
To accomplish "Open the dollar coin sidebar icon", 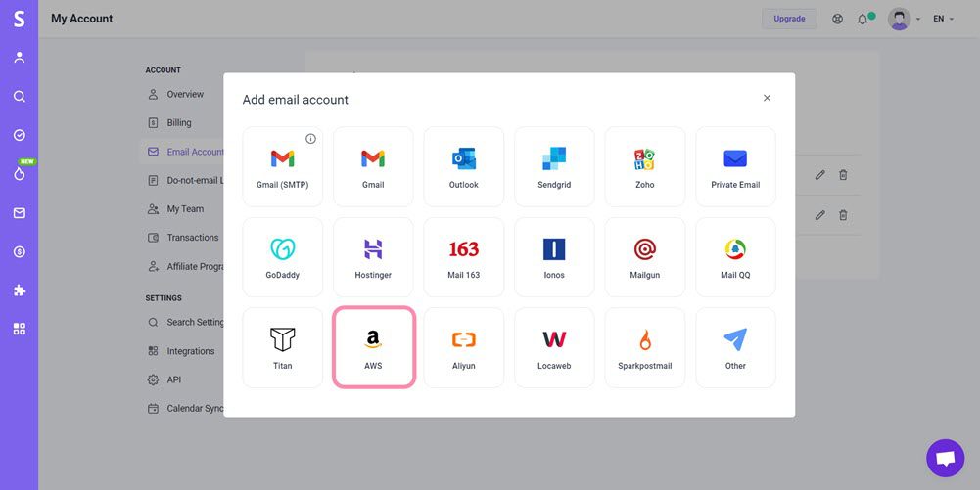I will click(20, 251).
